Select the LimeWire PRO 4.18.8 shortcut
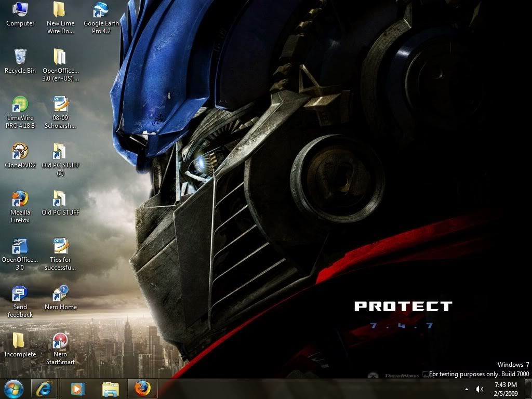The image size is (532, 399). [20, 104]
